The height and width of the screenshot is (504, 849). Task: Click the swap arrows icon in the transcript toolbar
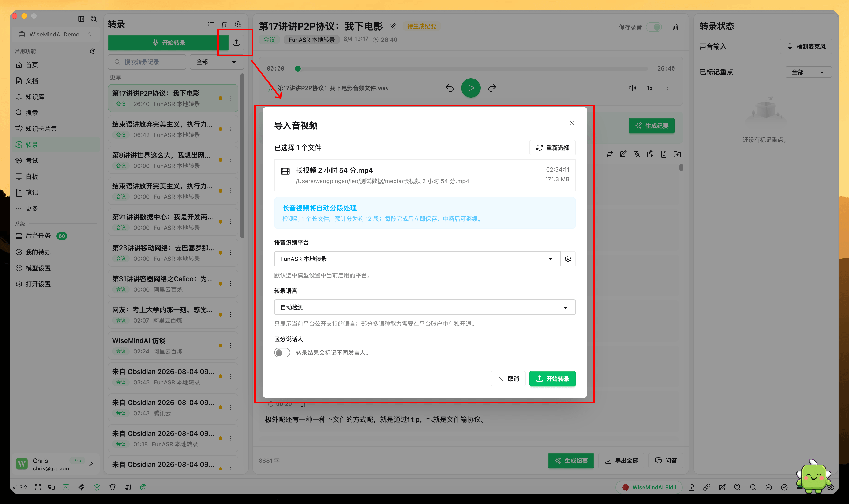point(609,154)
